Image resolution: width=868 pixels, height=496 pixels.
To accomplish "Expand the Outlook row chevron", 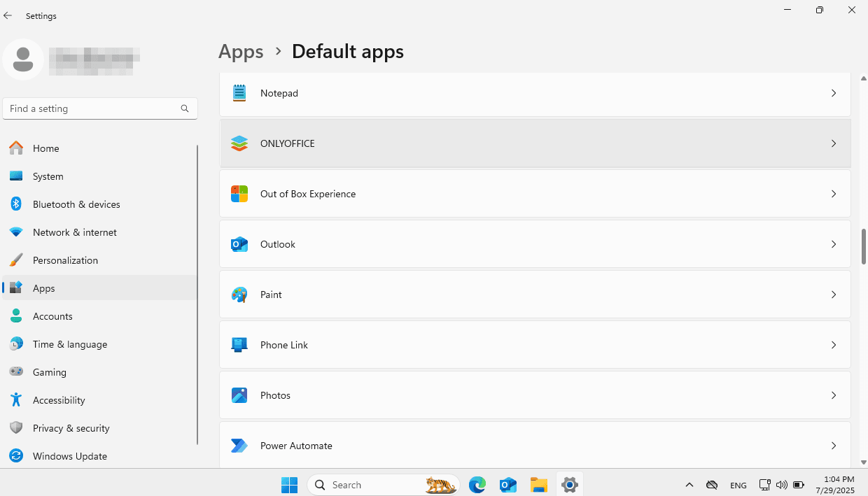I will point(834,244).
